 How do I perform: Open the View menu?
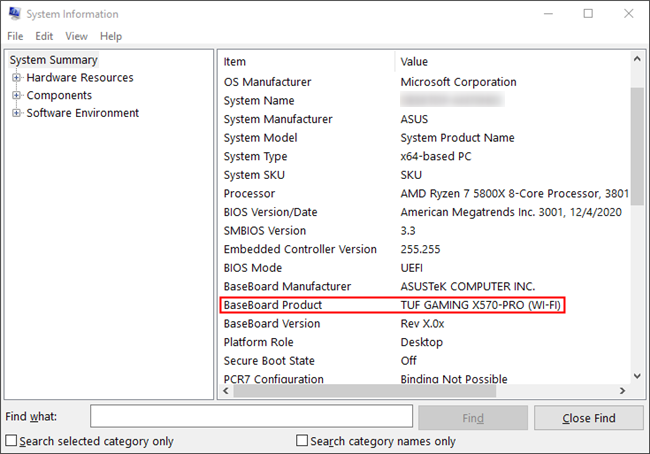(76, 36)
